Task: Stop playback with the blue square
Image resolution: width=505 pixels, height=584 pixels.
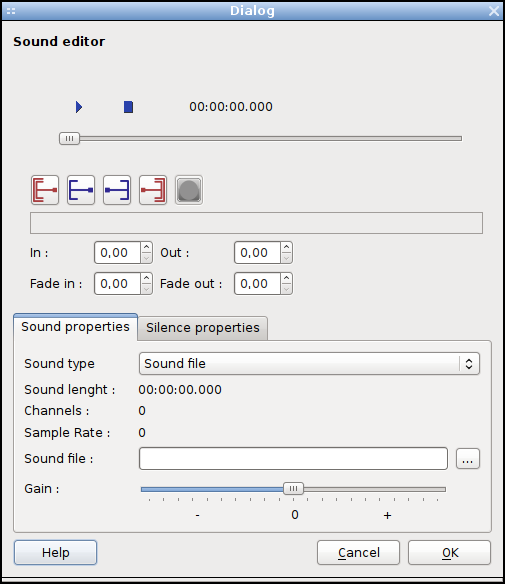Action: 128,107
